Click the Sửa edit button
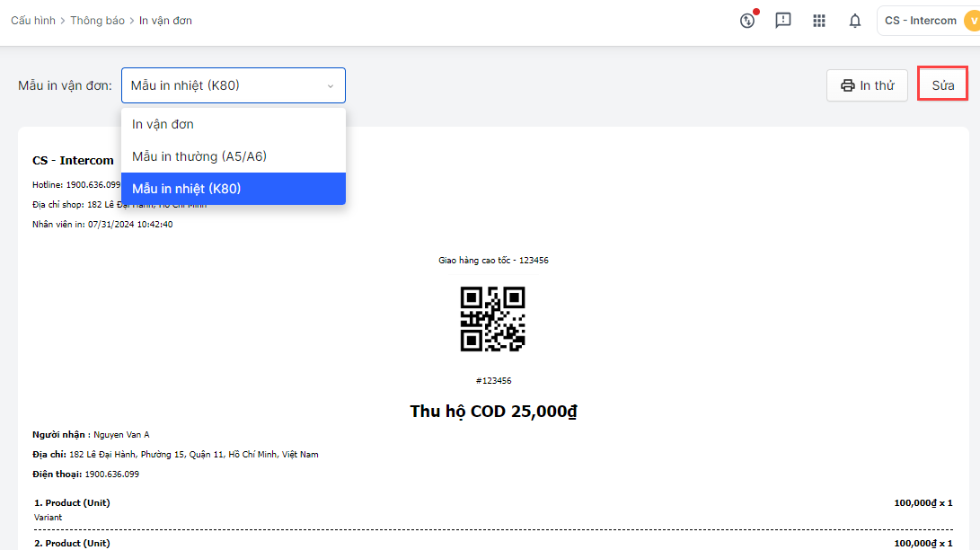Screen dimensions: 980x550 (942, 85)
